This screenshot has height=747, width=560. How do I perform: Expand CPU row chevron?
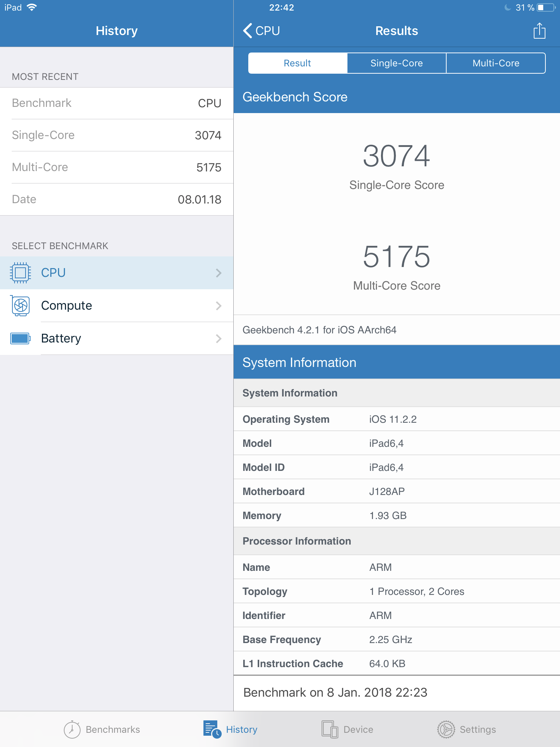(219, 273)
